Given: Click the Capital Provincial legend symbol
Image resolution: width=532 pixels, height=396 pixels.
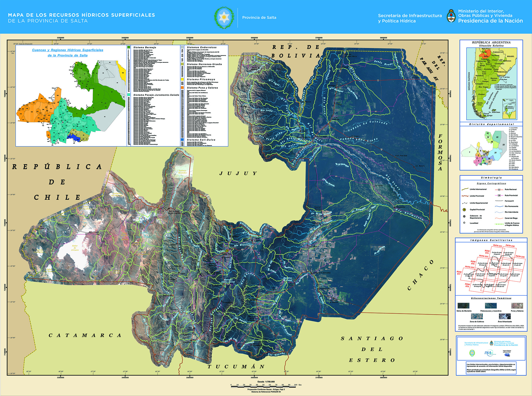Looking at the screenshot, I should 464,210.
